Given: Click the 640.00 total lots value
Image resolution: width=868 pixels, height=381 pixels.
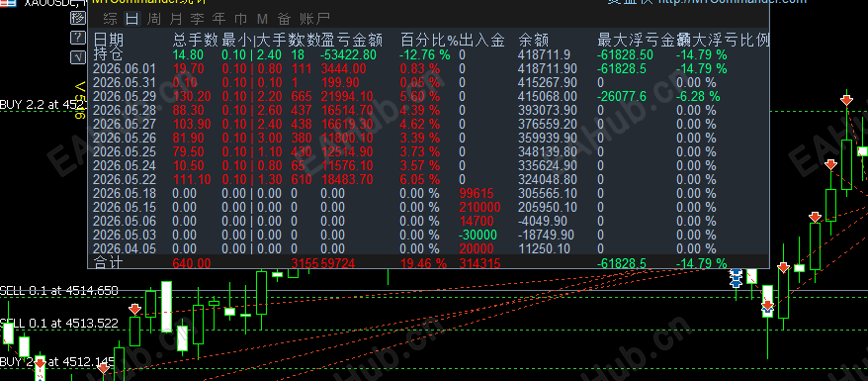Looking at the screenshot, I should (x=192, y=263).
